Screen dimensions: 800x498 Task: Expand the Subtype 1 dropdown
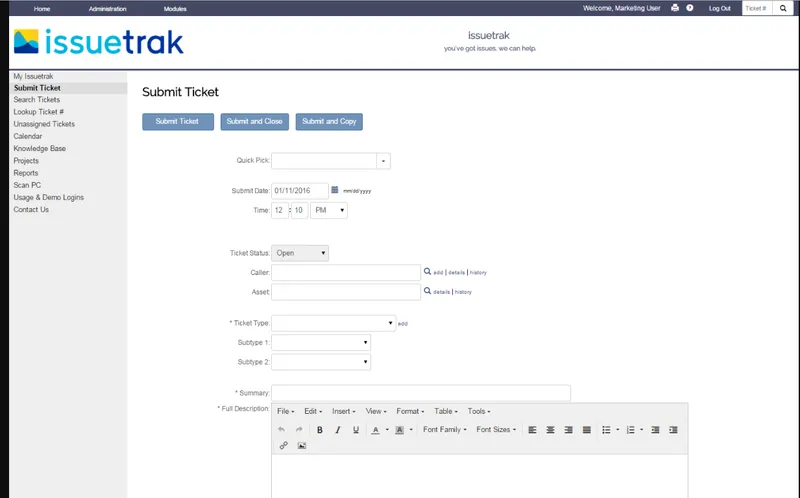tap(321, 342)
